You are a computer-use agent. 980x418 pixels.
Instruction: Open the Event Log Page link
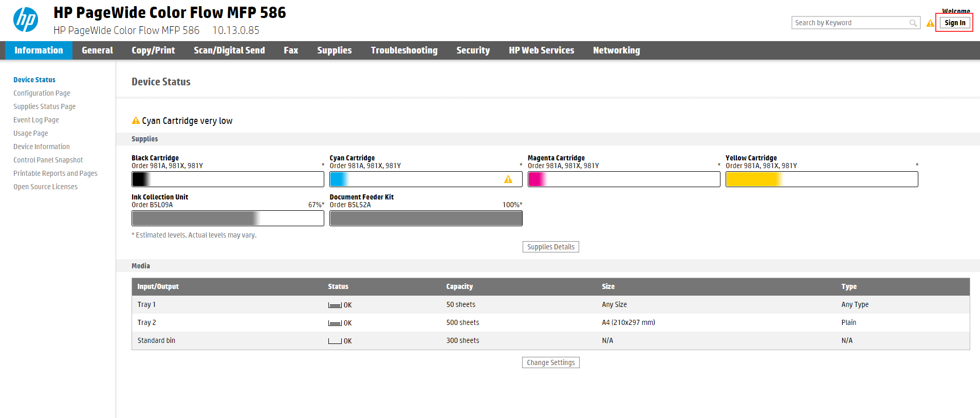tap(36, 120)
